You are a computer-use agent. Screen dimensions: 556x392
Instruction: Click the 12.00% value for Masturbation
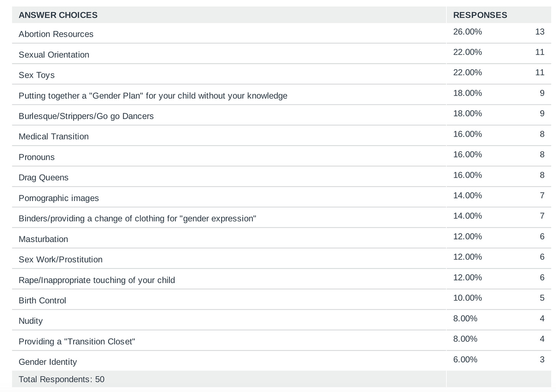click(x=467, y=236)
